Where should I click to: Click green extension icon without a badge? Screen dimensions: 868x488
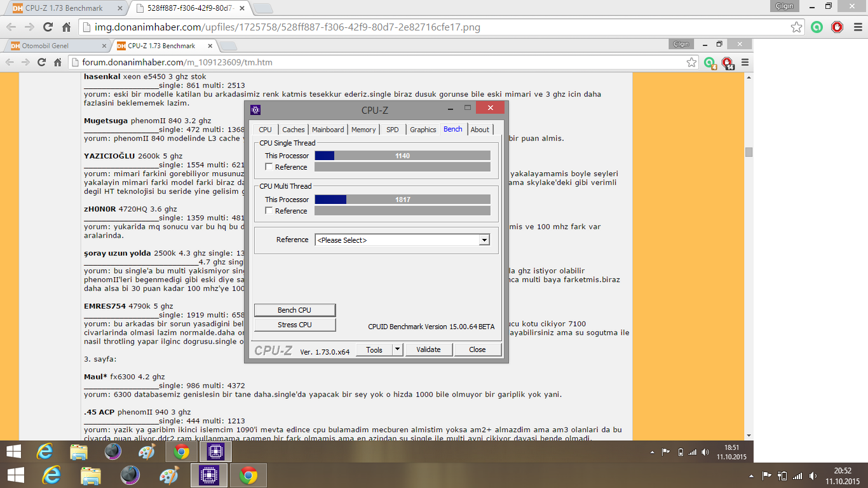tap(817, 27)
